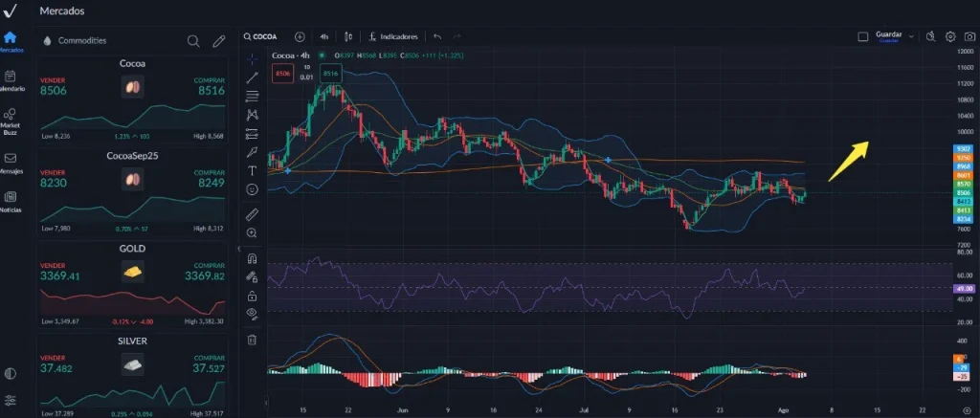Open the GOLD mini chart thumbnail

click(x=133, y=300)
